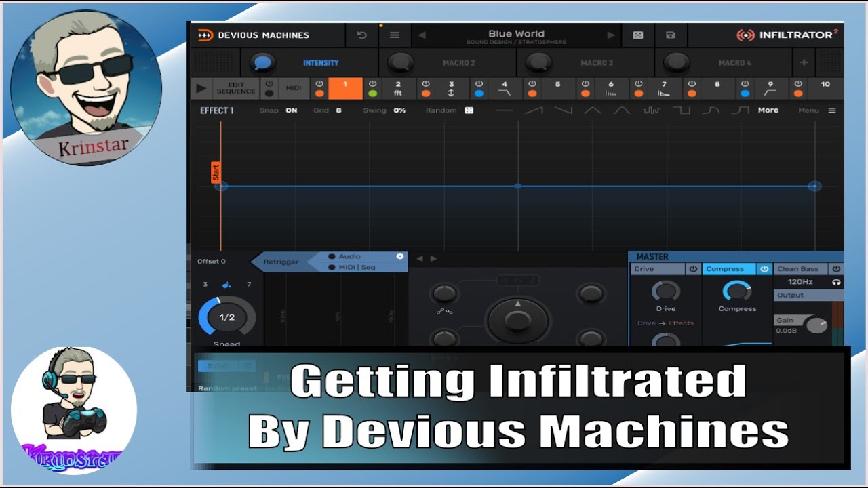
Task: Select the curve-to-step shape preset
Action: pos(740,110)
